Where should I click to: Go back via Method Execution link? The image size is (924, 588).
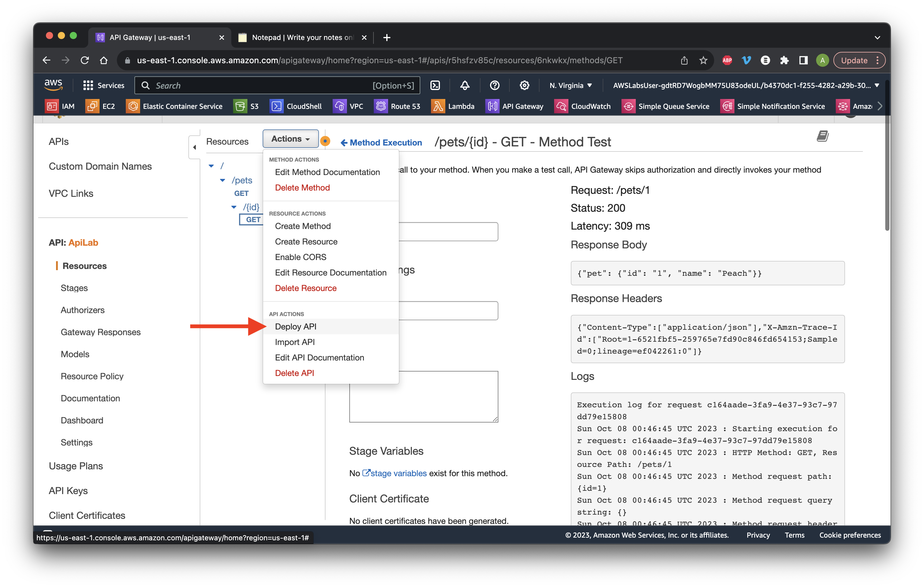(381, 143)
